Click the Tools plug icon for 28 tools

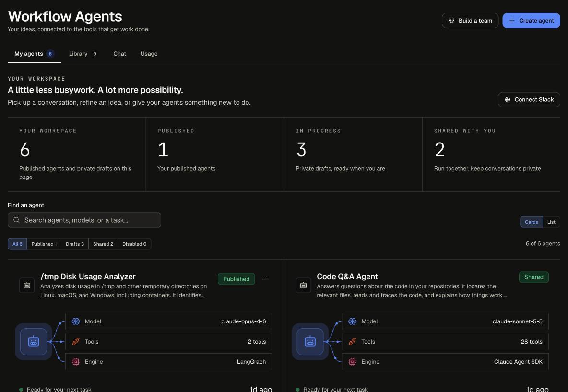tap(352, 342)
